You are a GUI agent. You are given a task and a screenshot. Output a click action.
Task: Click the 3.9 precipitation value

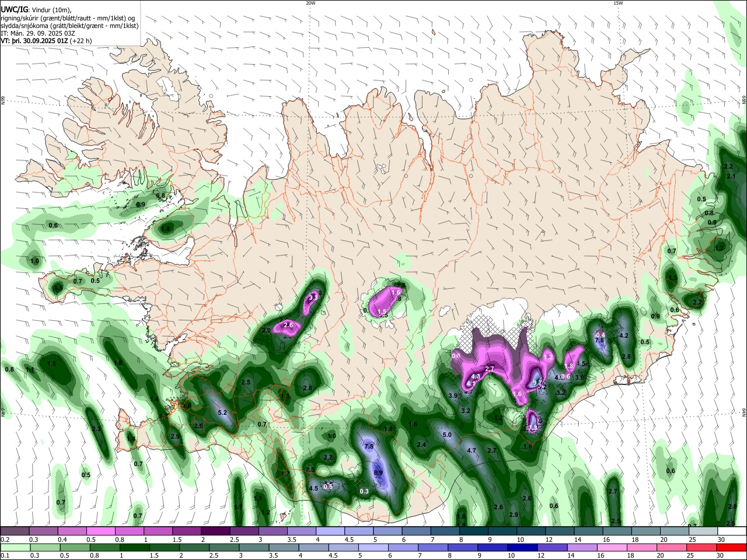coord(453,395)
